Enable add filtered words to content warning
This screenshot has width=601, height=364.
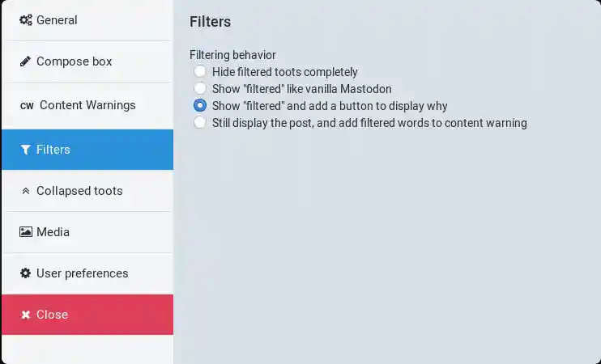(200, 123)
